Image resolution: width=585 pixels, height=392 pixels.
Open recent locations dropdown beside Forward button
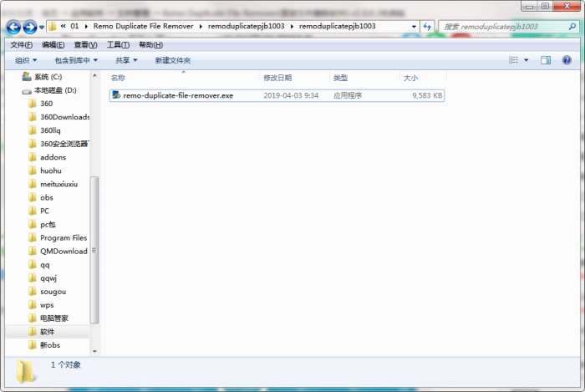[x=42, y=28]
